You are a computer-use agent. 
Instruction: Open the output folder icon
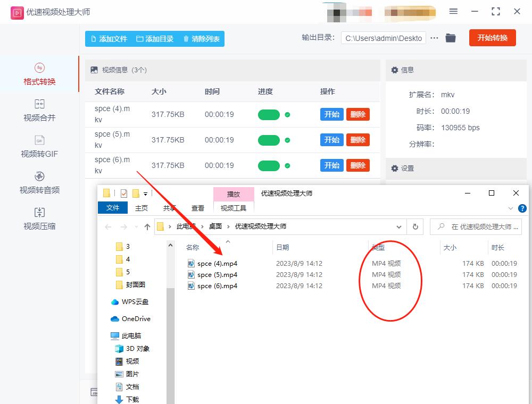tap(451, 38)
